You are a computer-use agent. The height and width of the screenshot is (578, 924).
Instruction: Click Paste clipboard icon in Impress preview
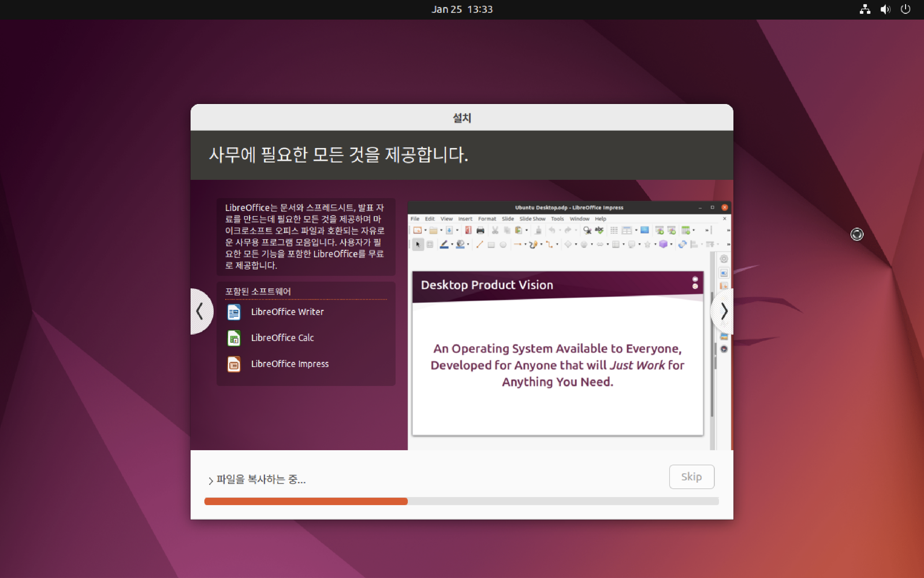[518, 230]
